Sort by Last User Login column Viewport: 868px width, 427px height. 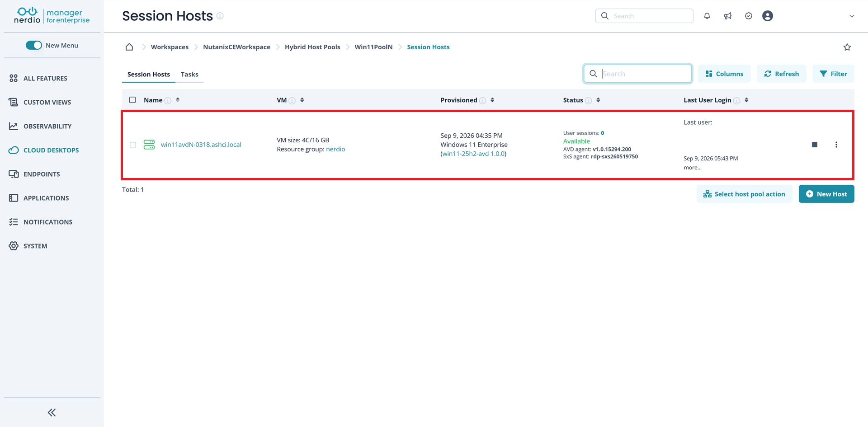point(746,100)
